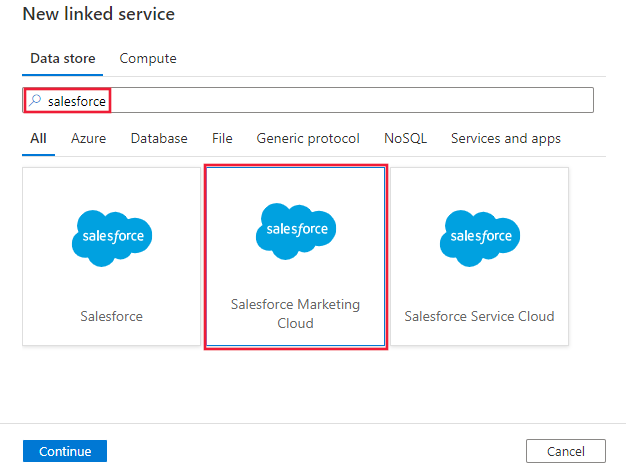Click the Salesforce Service Cloud logo

[480, 238]
